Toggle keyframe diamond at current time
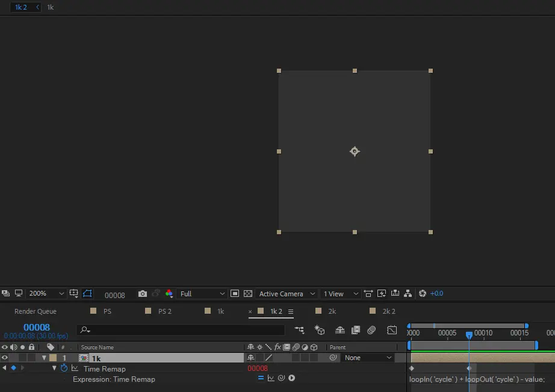 tap(13, 368)
